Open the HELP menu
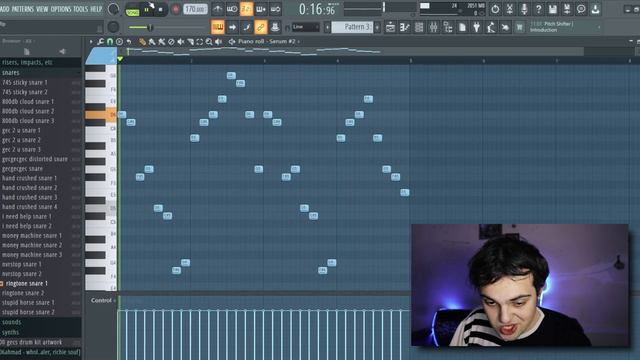 (x=96, y=9)
